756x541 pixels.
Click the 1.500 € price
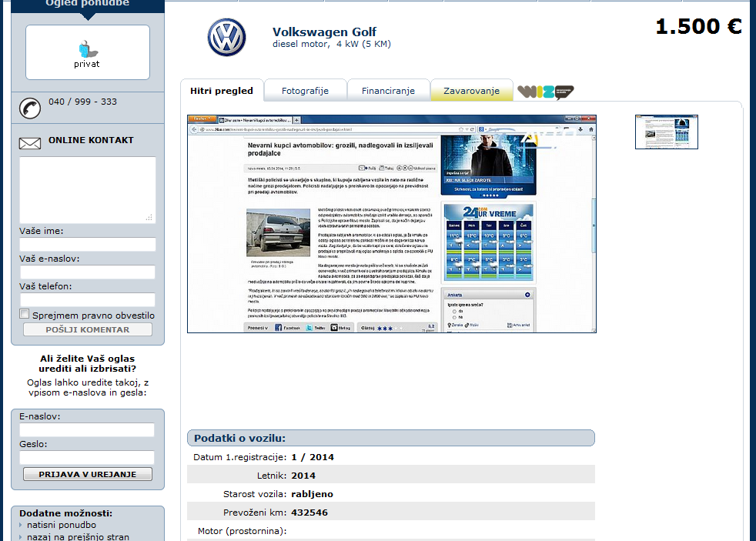698,26
